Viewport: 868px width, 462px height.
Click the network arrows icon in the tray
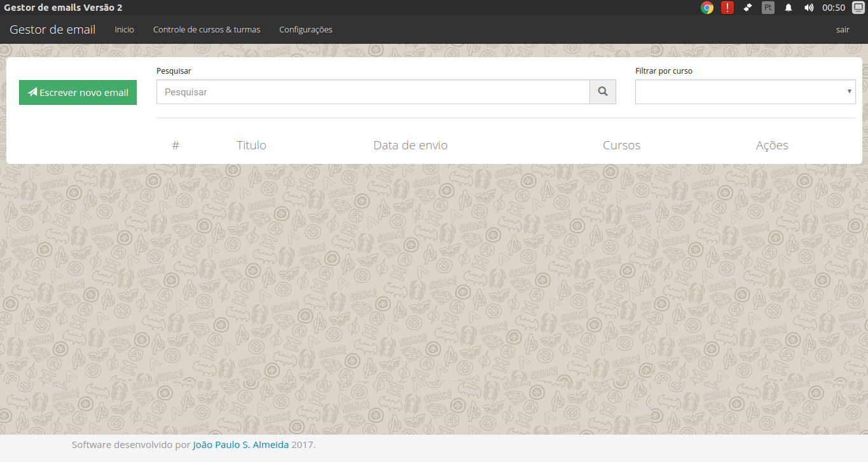pos(747,8)
